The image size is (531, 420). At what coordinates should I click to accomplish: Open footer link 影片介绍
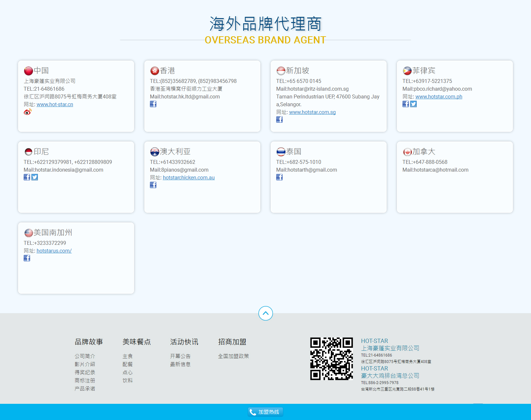[85, 364]
